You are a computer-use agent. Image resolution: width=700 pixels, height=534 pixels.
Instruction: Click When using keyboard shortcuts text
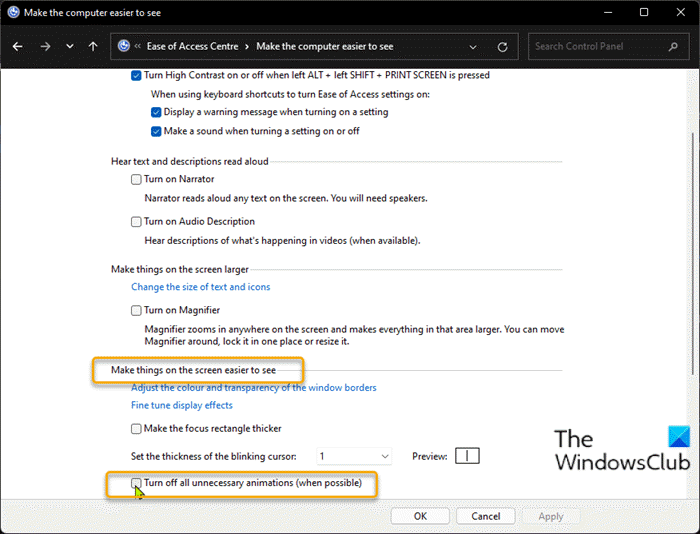coord(290,94)
